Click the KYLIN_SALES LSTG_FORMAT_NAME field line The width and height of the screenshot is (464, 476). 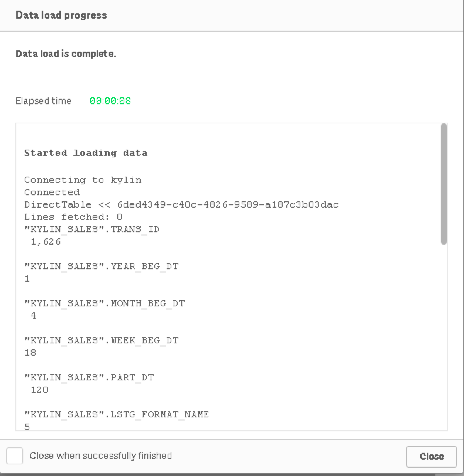pyautogui.click(x=117, y=414)
